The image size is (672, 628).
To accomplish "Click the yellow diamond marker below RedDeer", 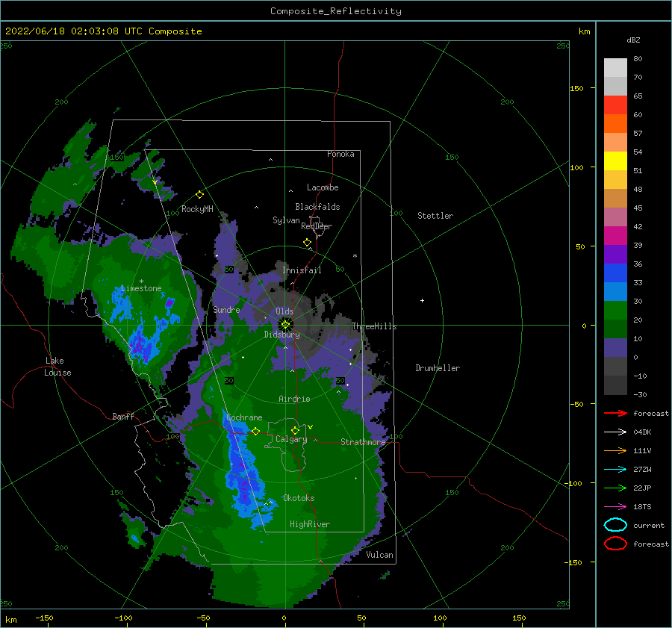I will tap(308, 243).
